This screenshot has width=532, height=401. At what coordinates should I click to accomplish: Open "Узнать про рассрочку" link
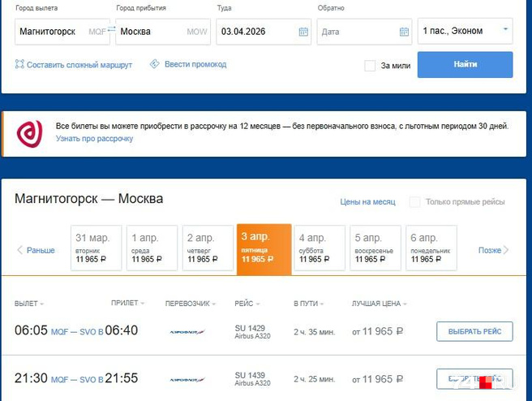coord(94,139)
